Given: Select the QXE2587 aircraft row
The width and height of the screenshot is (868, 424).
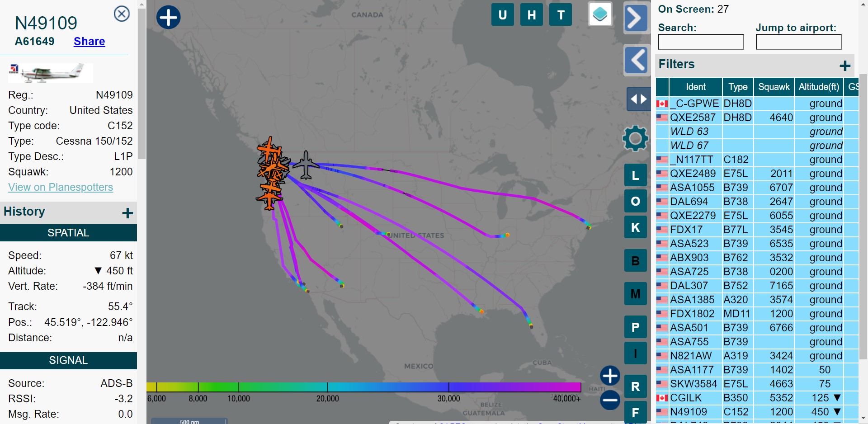Looking at the screenshot, I should 757,118.
